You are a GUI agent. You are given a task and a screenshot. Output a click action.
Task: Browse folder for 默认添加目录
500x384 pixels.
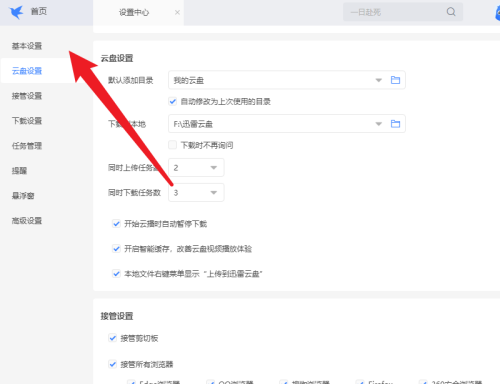(x=395, y=80)
